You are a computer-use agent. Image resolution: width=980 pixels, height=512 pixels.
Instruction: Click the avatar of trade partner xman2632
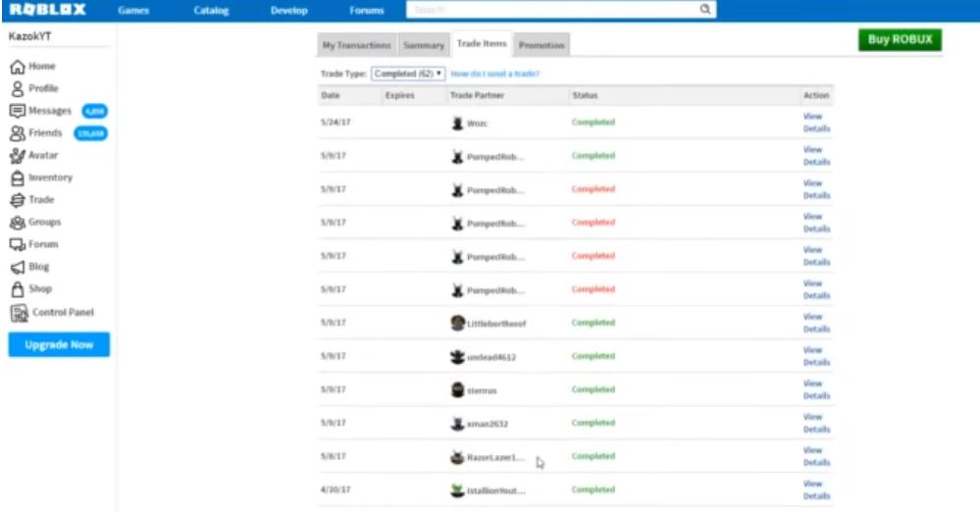457,423
